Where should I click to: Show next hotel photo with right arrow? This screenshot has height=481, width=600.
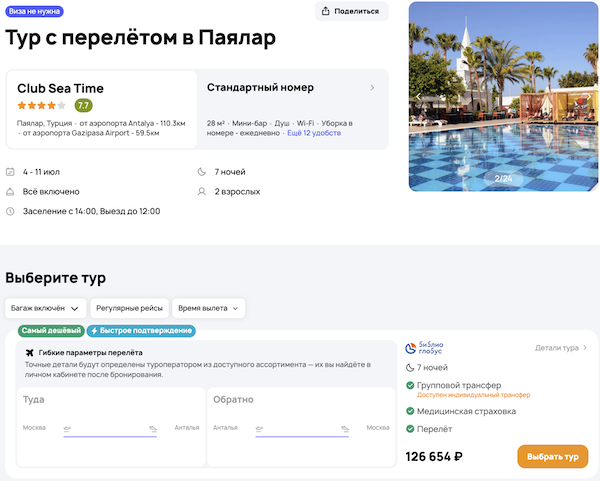pos(591,96)
